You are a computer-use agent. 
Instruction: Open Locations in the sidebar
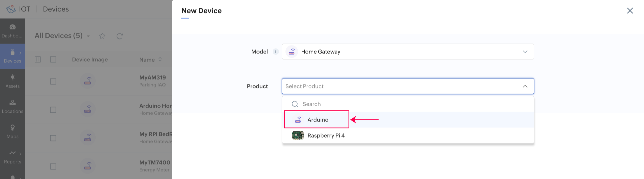[13, 106]
